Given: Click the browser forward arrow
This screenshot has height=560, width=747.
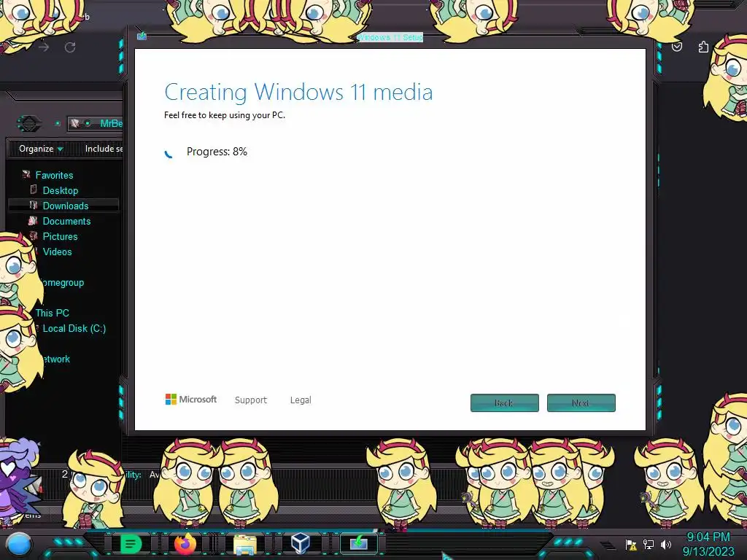Looking at the screenshot, I should pos(43,47).
